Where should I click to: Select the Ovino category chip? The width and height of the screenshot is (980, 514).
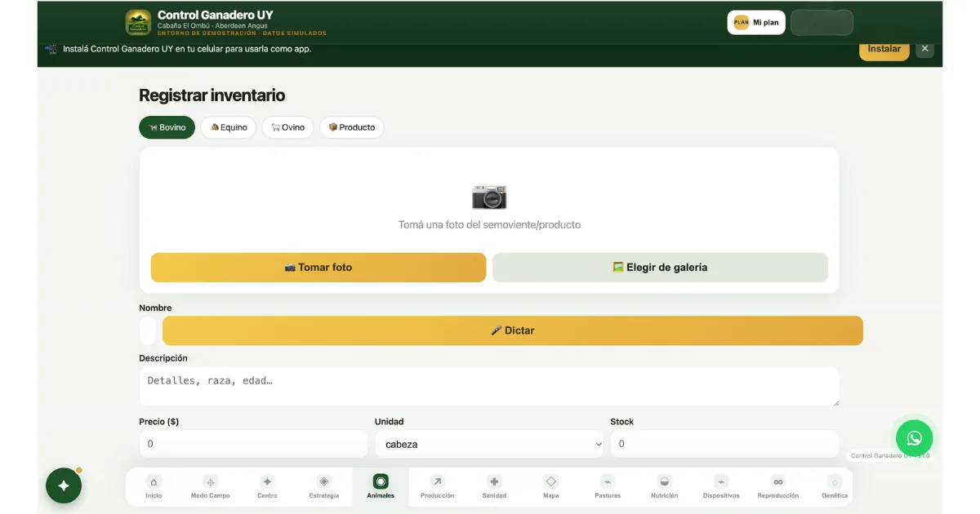coord(287,127)
